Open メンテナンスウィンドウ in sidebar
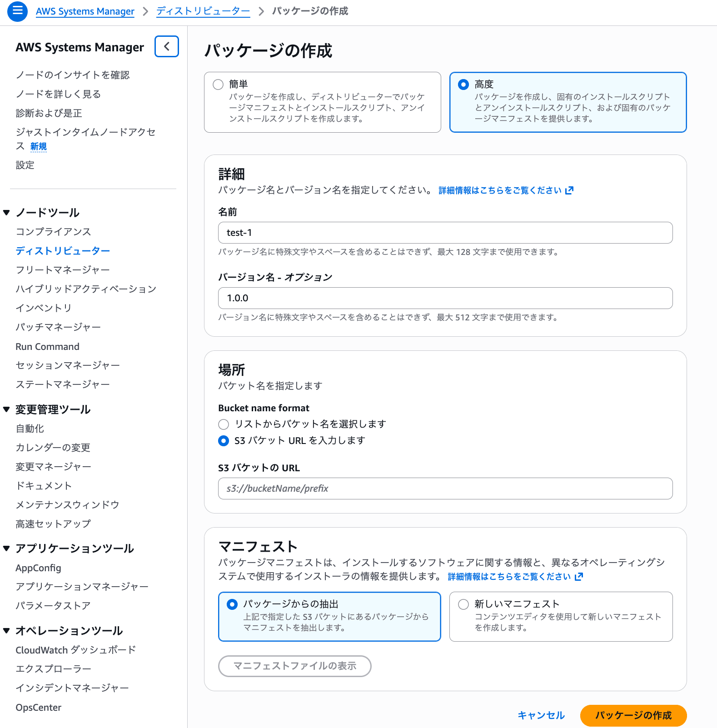The width and height of the screenshot is (717, 728). tap(67, 505)
